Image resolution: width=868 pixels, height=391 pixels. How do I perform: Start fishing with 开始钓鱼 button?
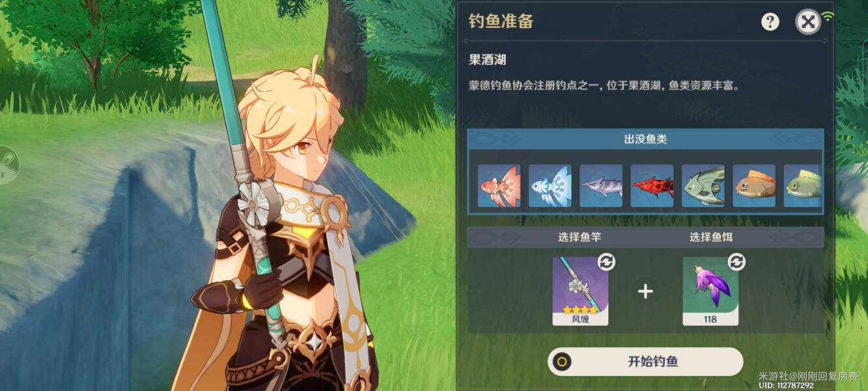click(645, 362)
